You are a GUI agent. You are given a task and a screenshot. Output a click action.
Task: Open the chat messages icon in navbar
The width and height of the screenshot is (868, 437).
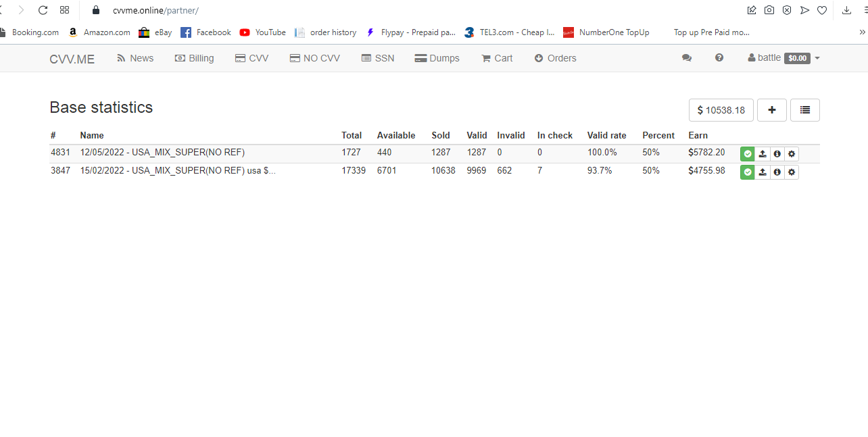(x=687, y=58)
